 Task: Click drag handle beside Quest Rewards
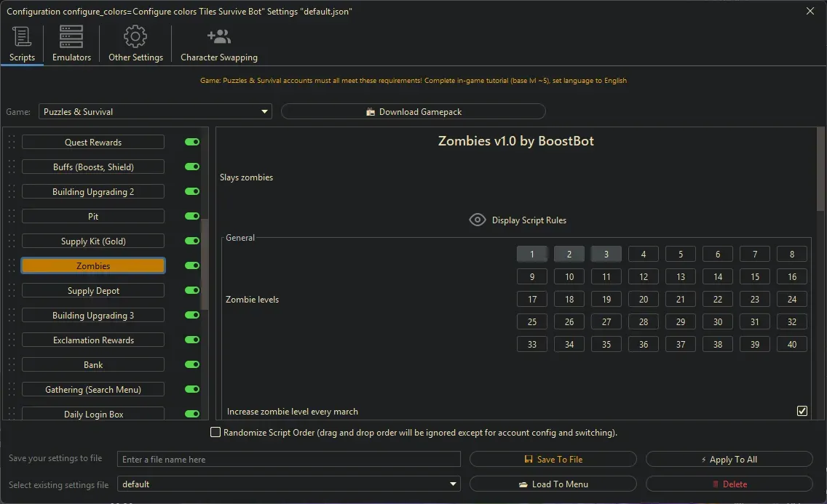pyautogui.click(x=11, y=143)
